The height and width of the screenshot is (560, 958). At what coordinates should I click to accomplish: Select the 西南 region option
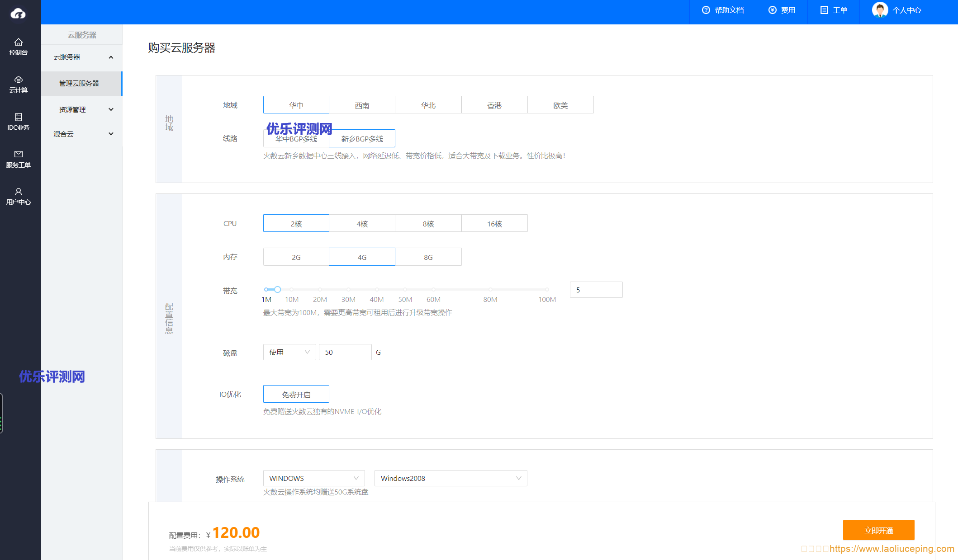click(x=362, y=105)
